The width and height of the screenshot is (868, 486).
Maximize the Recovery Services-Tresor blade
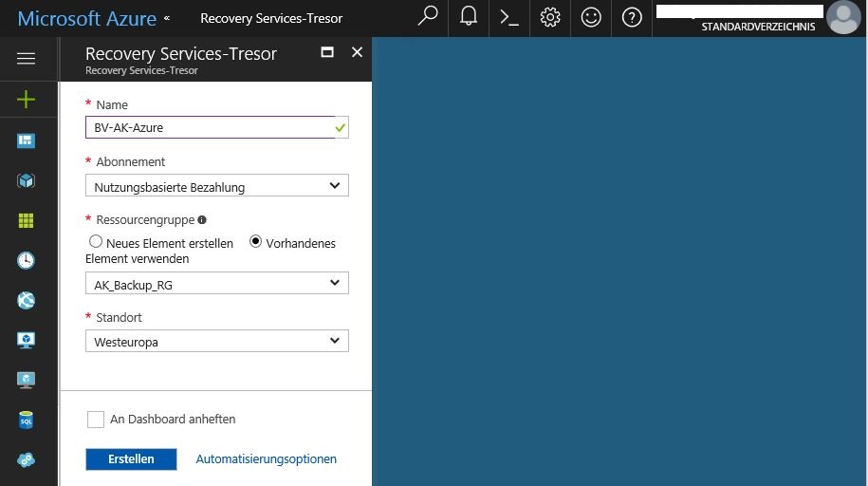327,52
